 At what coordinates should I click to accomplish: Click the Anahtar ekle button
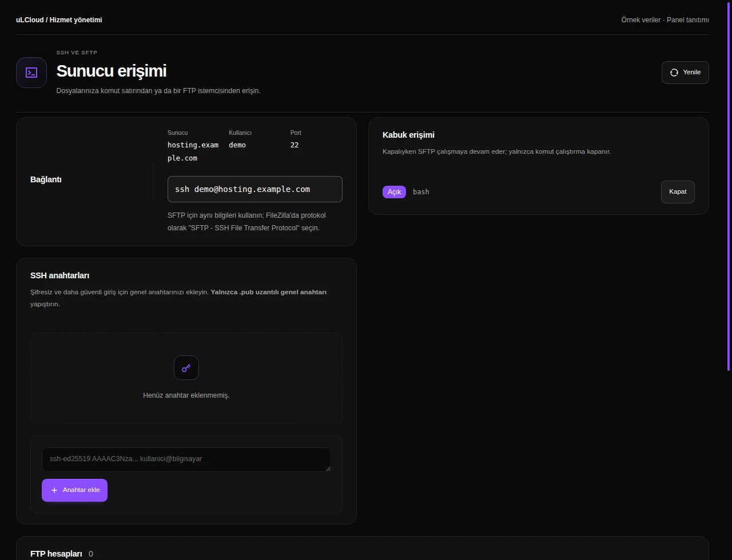point(74,490)
